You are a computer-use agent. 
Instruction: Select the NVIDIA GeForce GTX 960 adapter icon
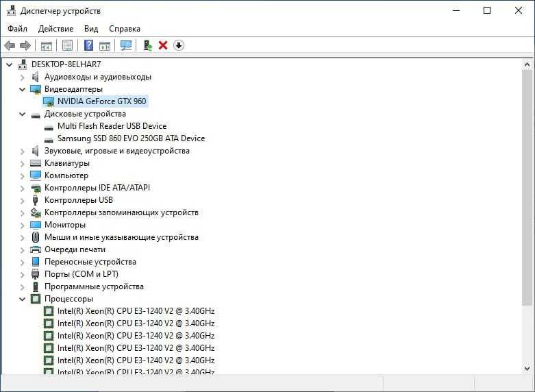[49, 101]
